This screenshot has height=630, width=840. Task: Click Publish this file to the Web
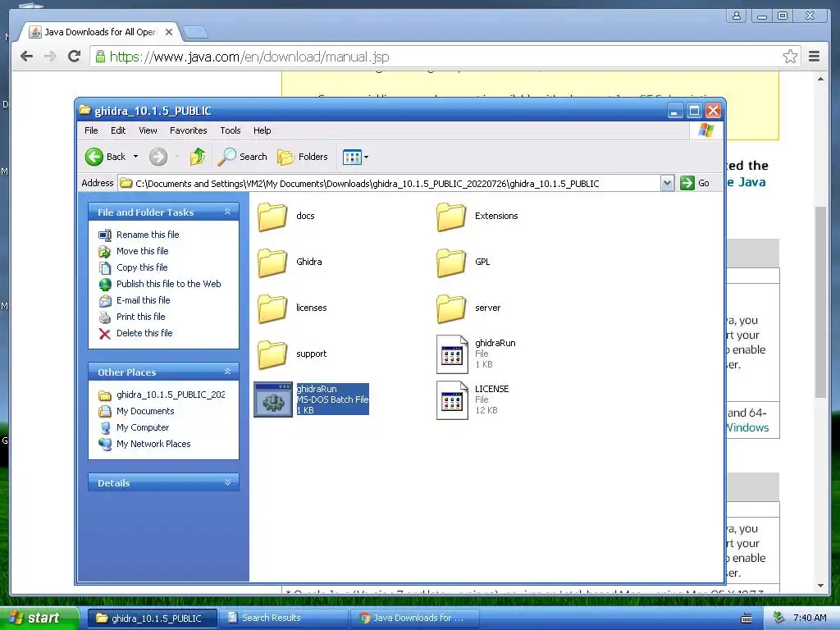click(169, 284)
